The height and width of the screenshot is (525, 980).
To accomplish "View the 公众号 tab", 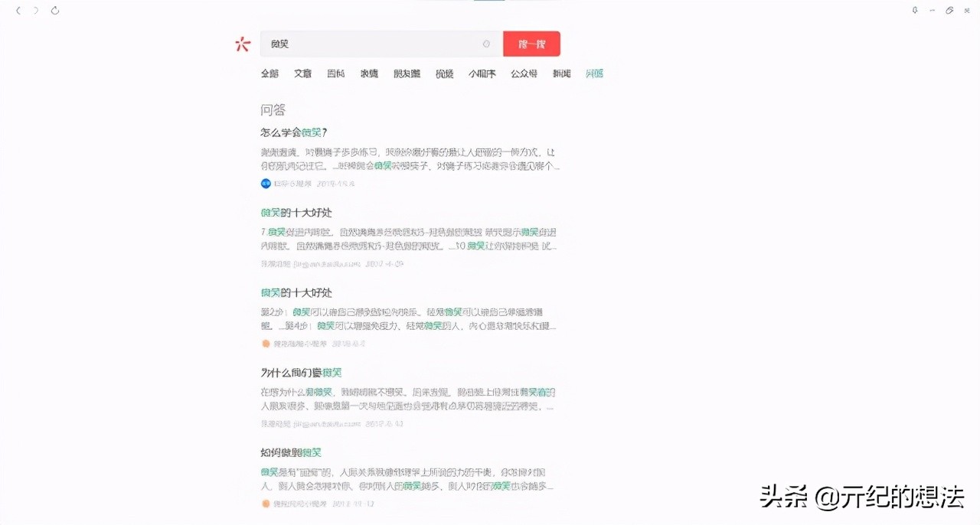I will click(x=524, y=73).
